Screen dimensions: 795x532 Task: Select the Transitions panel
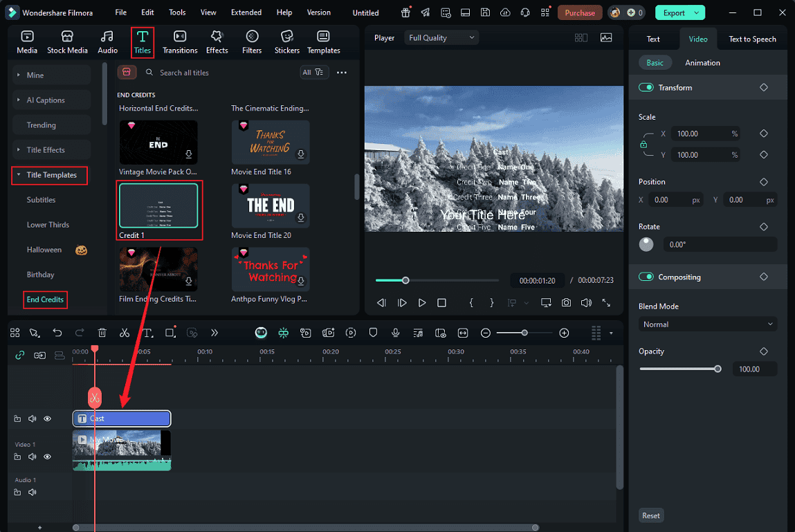tap(179, 40)
